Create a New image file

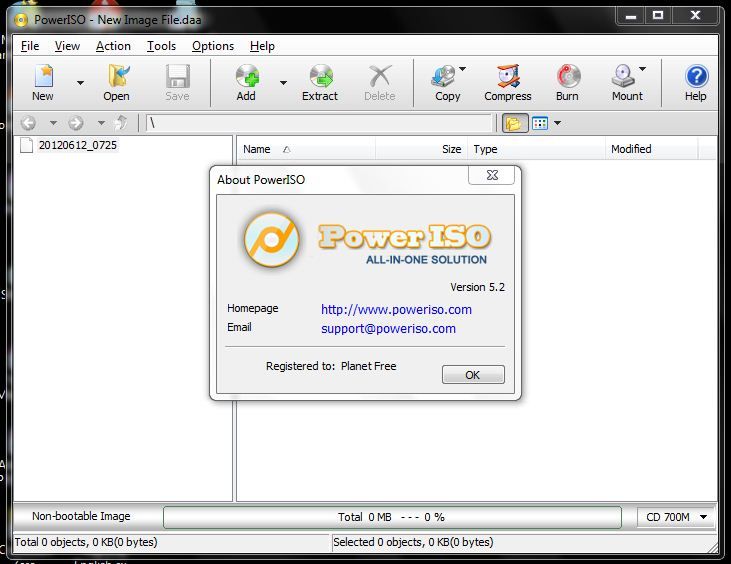click(x=43, y=83)
